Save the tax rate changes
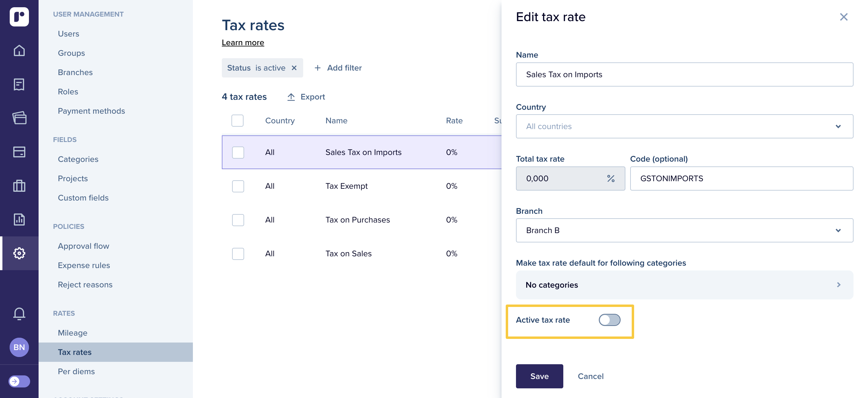This screenshot has width=868, height=398. [x=539, y=376]
